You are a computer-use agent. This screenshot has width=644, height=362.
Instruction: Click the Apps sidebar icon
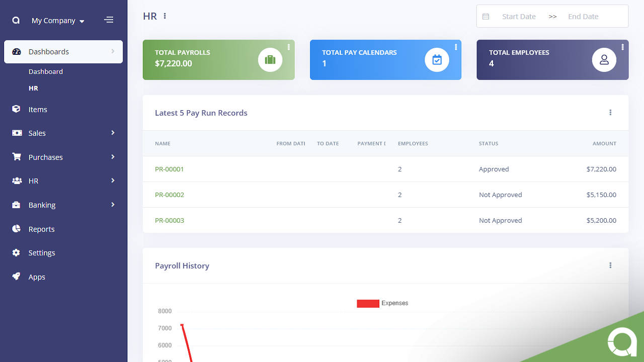[17, 277]
